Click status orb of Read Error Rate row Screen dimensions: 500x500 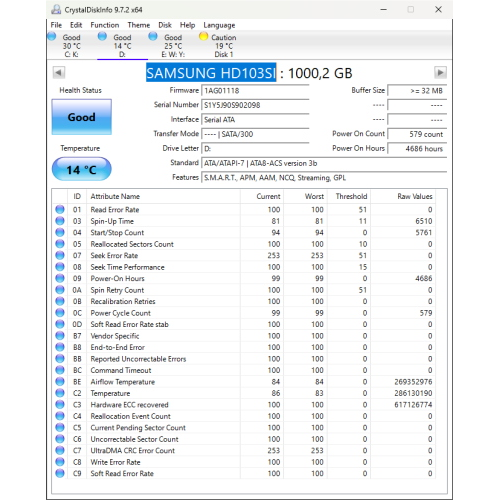coord(60,209)
